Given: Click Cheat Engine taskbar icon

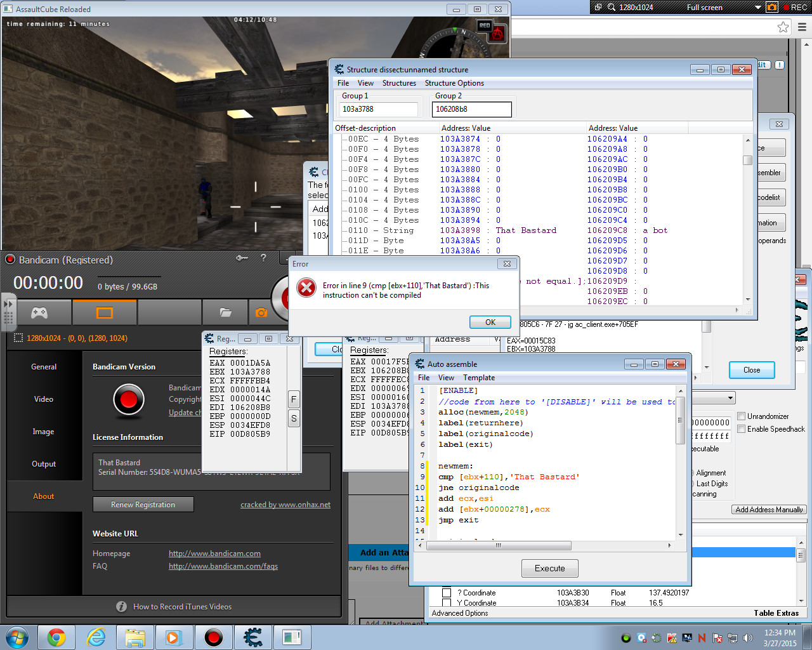Looking at the screenshot, I should [x=253, y=637].
